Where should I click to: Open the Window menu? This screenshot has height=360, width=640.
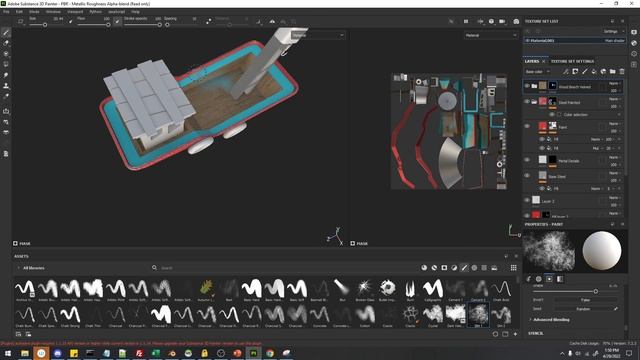[53, 12]
